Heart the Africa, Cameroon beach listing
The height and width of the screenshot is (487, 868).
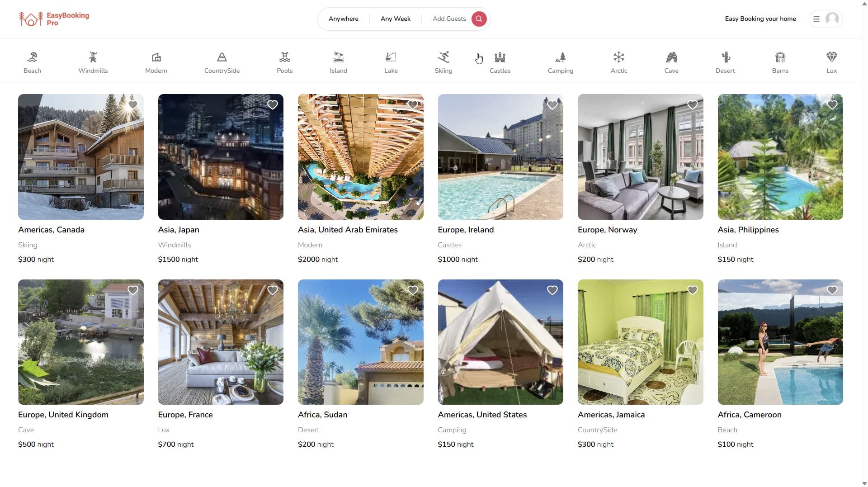point(832,290)
